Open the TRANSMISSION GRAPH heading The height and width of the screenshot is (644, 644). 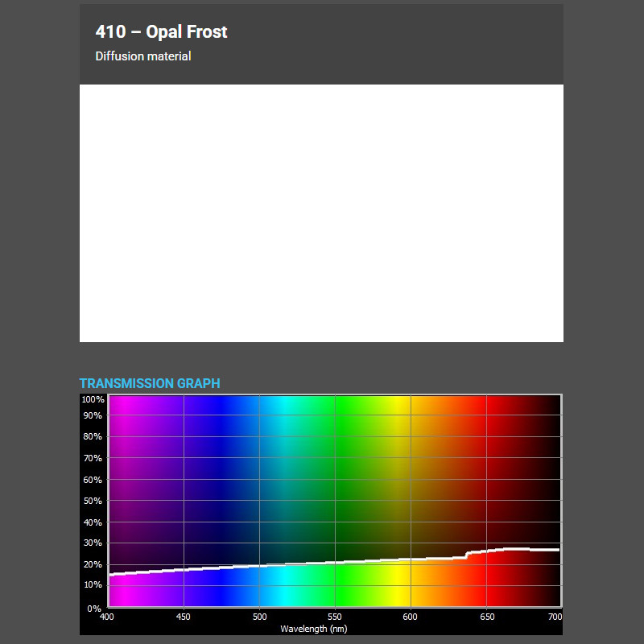pos(150,384)
